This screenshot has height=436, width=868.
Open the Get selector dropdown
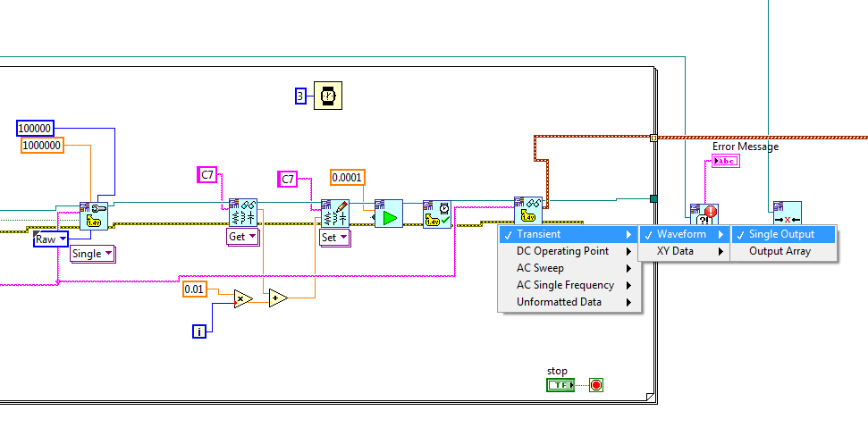pos(242,237)
